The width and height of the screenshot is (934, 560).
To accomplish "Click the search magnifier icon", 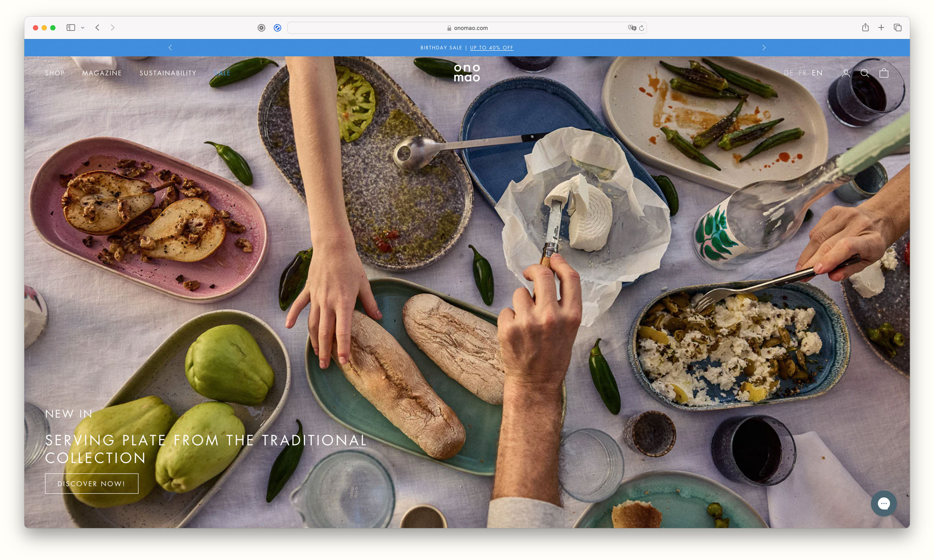I will pos(865,73).
